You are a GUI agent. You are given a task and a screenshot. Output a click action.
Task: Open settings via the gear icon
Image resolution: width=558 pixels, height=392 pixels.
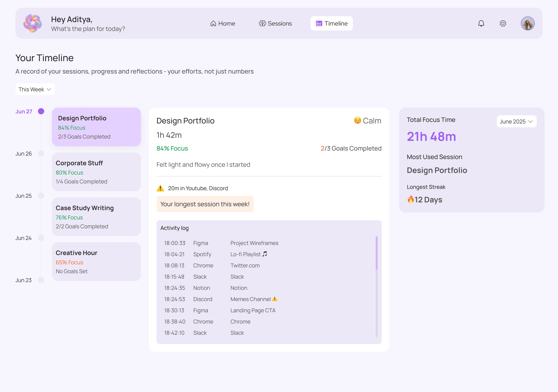click(x=503, y=24)
